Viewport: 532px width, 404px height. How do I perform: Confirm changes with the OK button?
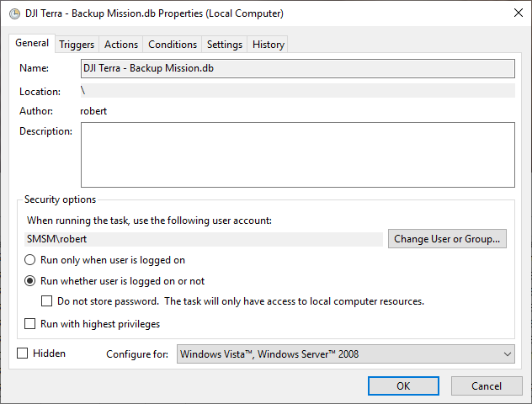click(403, 386)
